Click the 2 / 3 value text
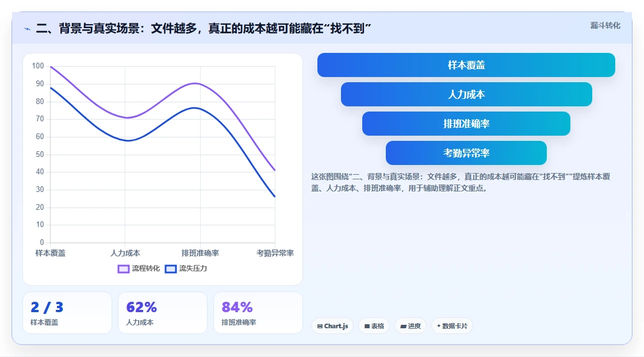The image size is (644, 357). [x=47, y=308]
